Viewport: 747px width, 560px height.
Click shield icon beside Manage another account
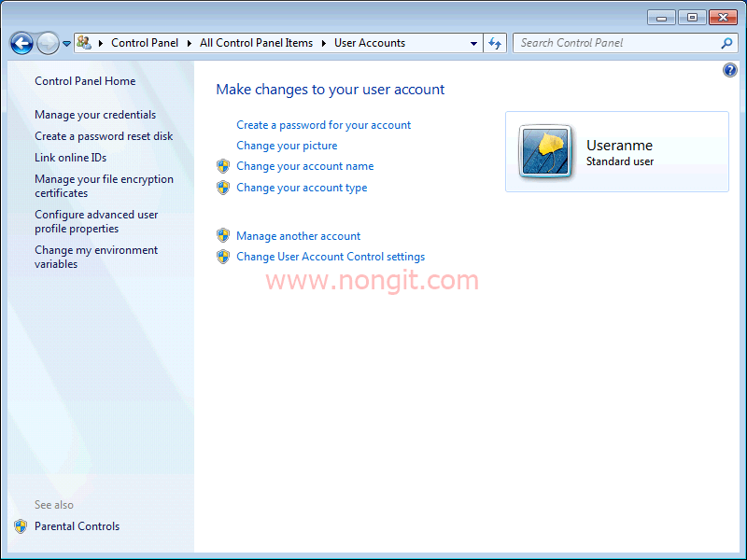[223, 235]
